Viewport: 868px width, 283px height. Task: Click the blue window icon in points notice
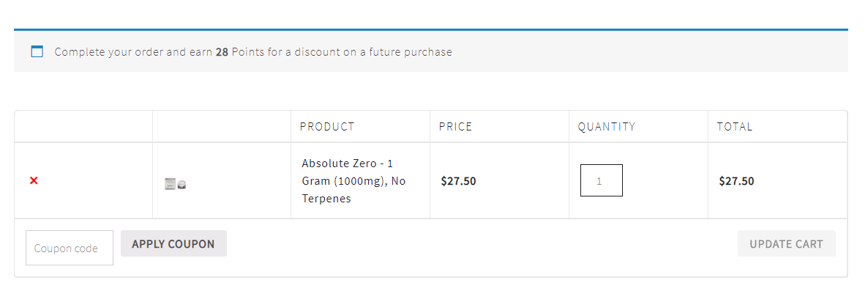(x=37, y=51)
